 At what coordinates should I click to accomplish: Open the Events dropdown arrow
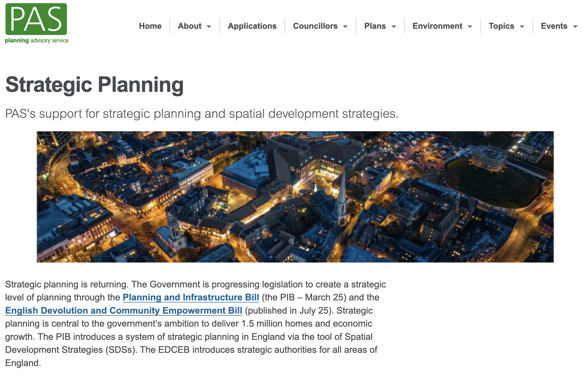tap(575, 26)
